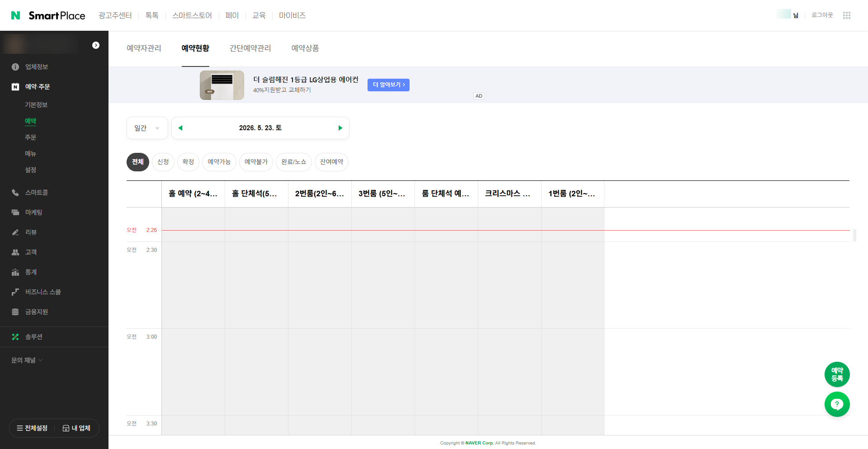
Task: Select the 예약불가 filter chip
Action: 256,162
